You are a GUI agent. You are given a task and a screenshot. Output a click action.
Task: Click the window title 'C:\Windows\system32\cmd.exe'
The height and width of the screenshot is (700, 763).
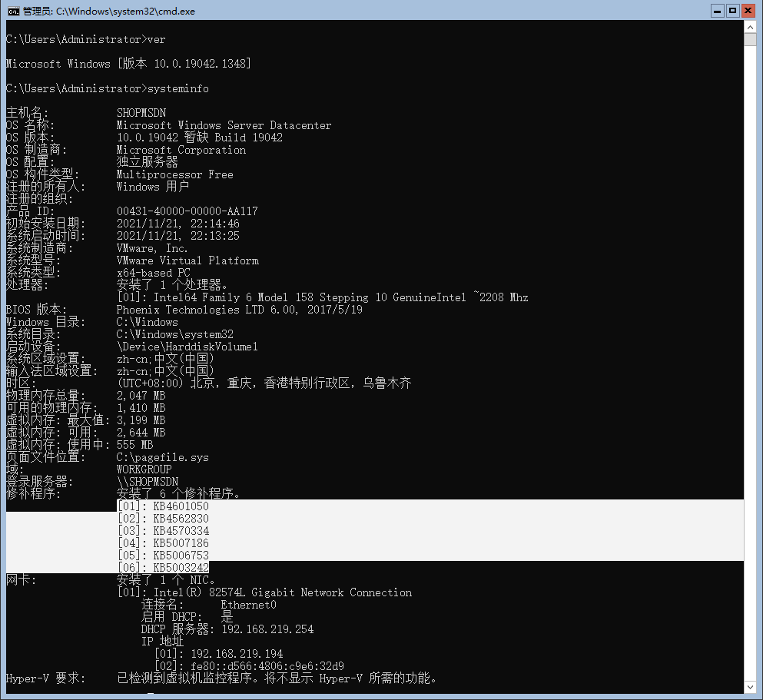click(125, 12)
